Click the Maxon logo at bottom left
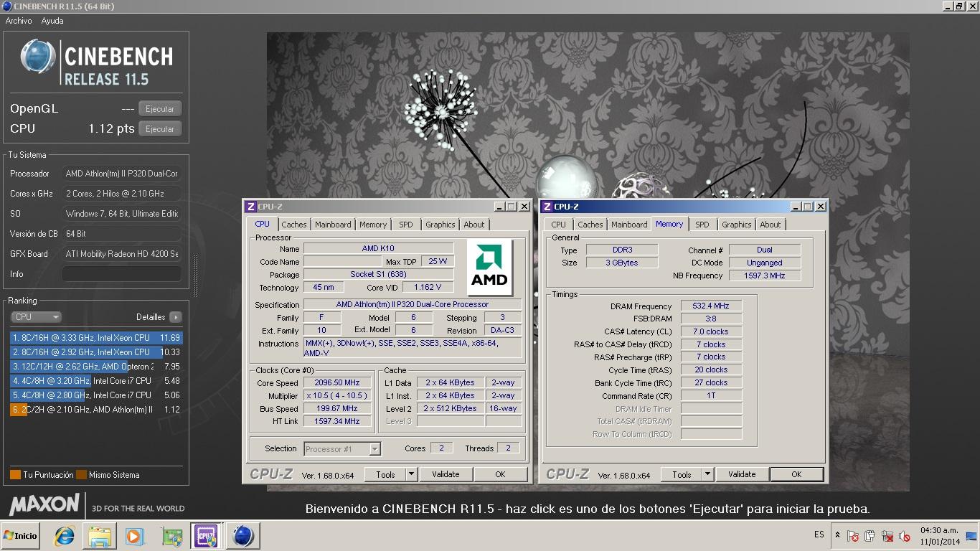Screen dimensions: 980x551 click(44, 504)
